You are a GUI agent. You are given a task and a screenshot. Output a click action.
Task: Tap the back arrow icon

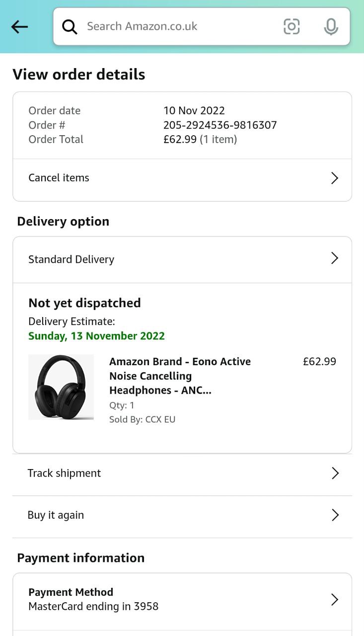tap(20, 27)
